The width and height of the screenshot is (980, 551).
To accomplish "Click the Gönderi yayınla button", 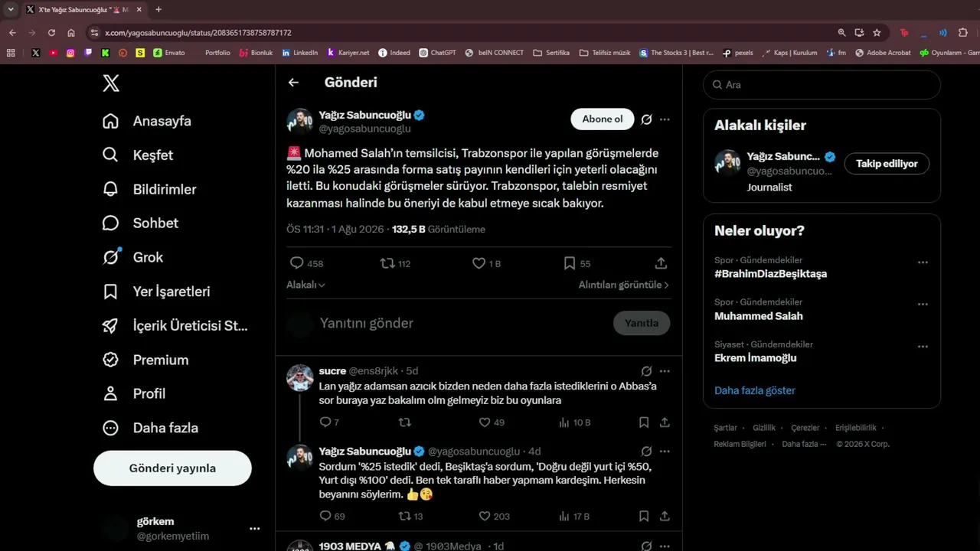I will pos(172,468).
